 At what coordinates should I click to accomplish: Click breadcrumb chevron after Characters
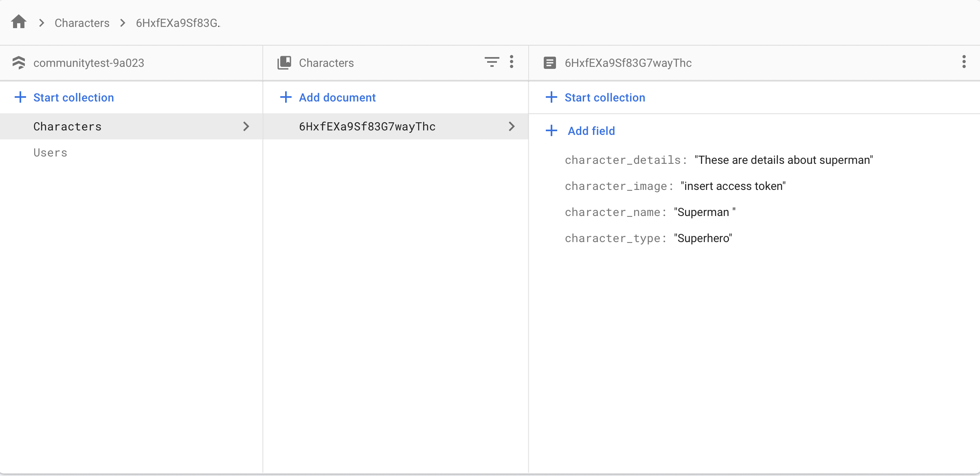point(123,23)
